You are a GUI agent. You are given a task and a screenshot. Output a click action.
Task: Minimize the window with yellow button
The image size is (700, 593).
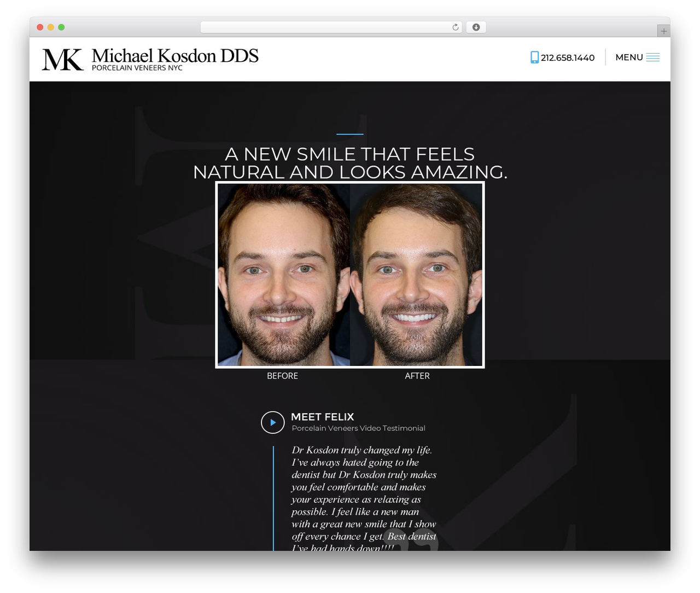pyautogui.click(x=51, y=27)
